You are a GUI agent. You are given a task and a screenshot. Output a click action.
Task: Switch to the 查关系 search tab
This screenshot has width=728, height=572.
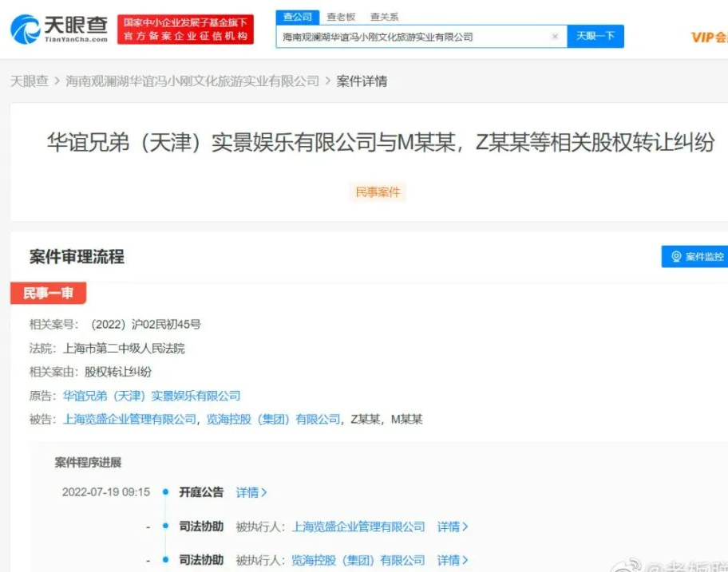[384, 18]
